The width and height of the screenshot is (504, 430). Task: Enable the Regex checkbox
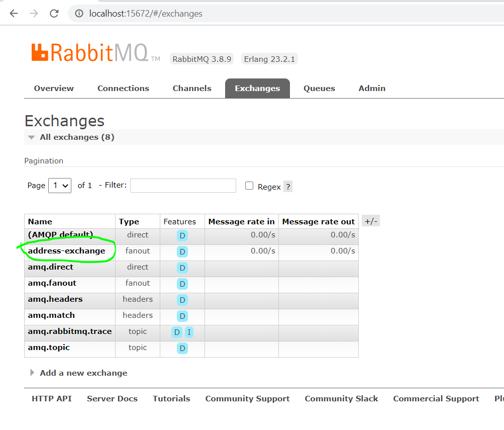[249, 186]
